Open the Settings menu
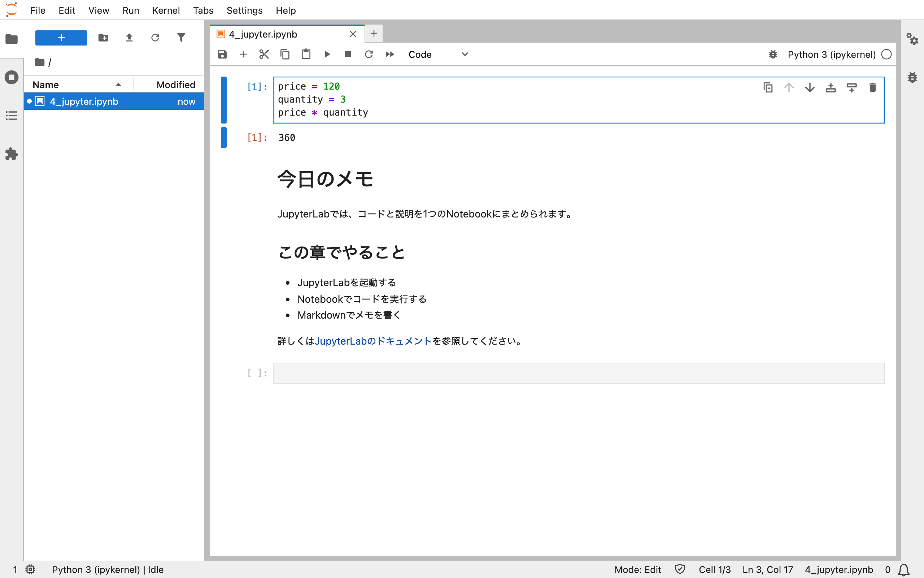 tap(244, 10)
